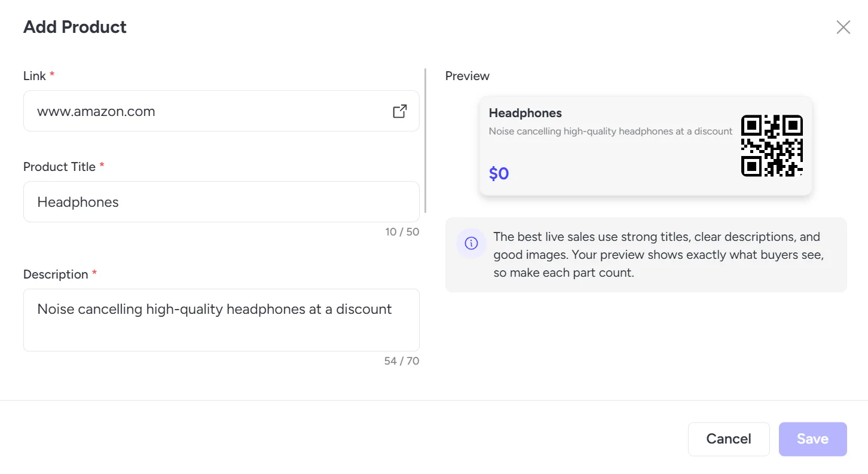Close the Add Product dialog with X
Viewport: 868px width, 474px height.
843,27
